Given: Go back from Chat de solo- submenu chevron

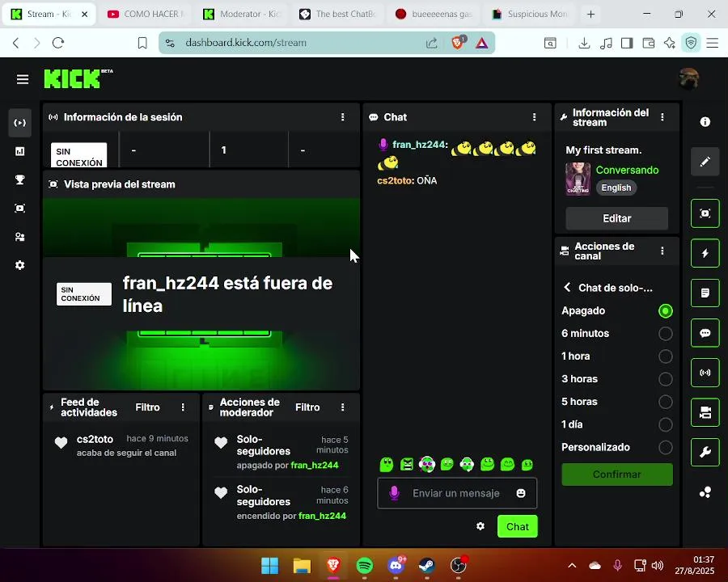Looking at the screenshot, I should 567,288.
